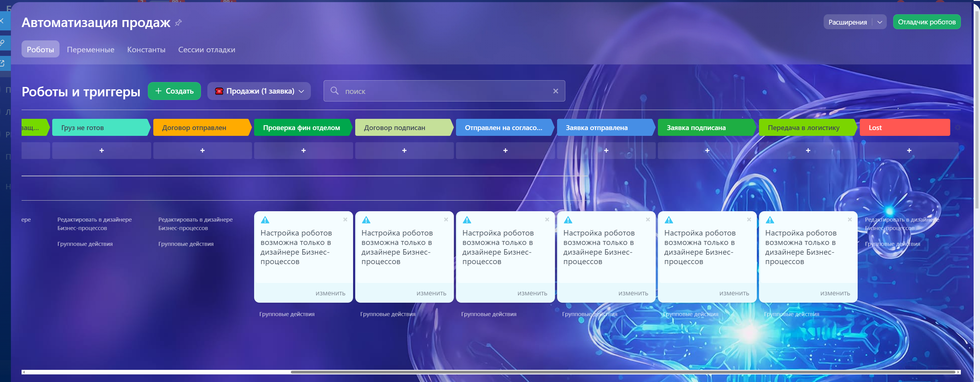
Task: Add a robot under Проверка фин отделом stage
Action: [x=304, y=150]
